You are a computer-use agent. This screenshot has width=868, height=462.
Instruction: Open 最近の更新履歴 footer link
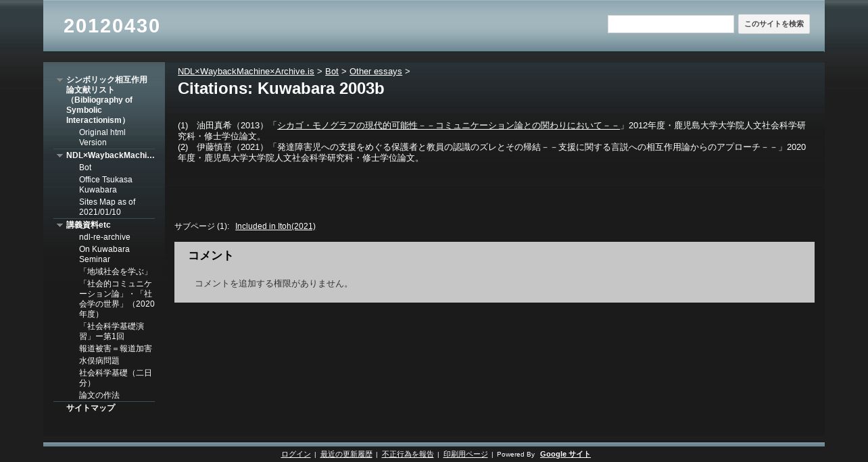346,454
